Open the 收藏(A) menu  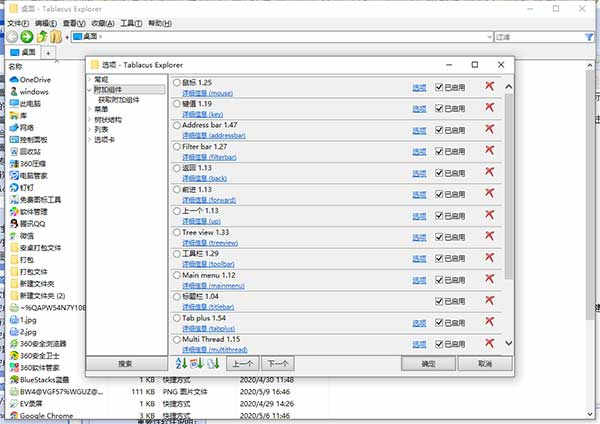103,23
